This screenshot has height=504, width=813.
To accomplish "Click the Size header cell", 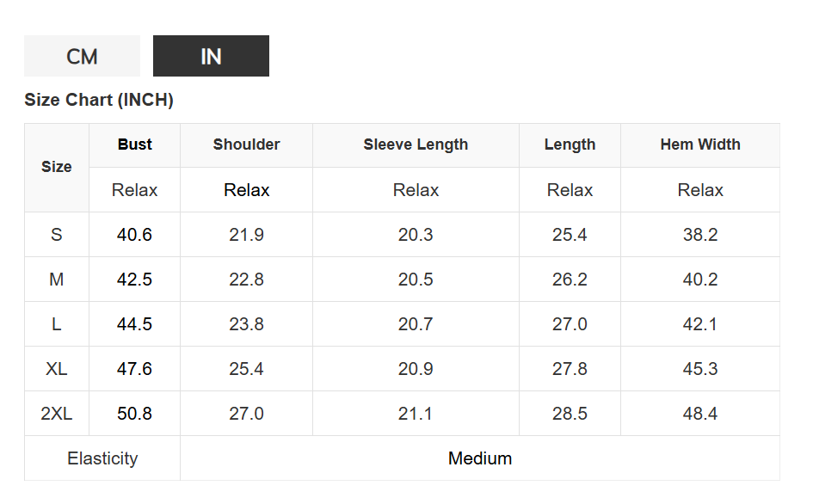I will click(57, 167).
